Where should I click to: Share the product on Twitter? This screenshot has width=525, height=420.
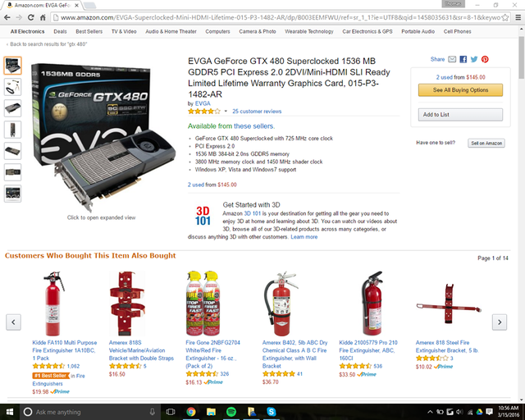coord(474,59)
